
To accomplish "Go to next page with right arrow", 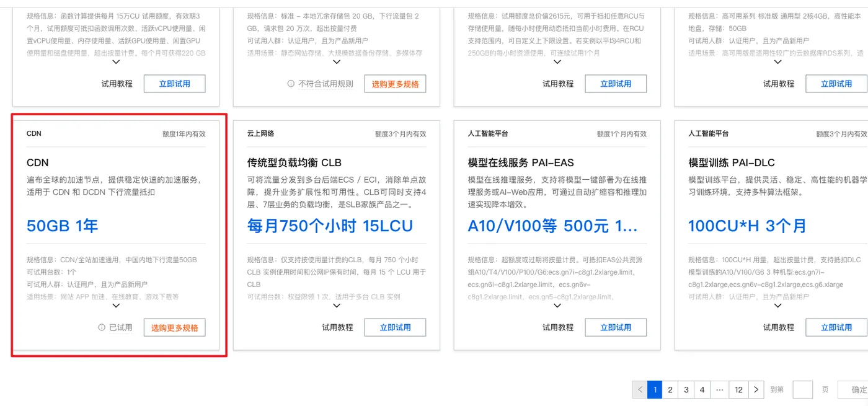I will pyautogui.click(x=755, y=390).
